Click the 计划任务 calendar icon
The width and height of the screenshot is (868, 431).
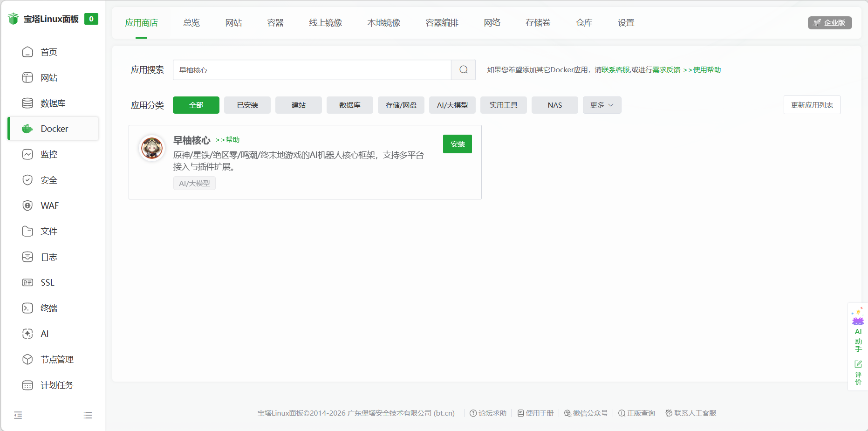click(27, 385)
